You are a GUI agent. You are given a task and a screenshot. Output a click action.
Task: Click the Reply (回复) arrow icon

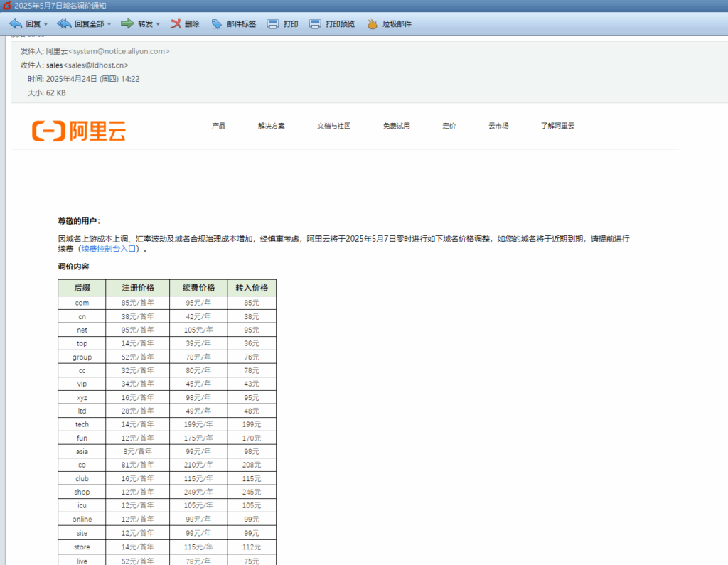tap(16, 23)
